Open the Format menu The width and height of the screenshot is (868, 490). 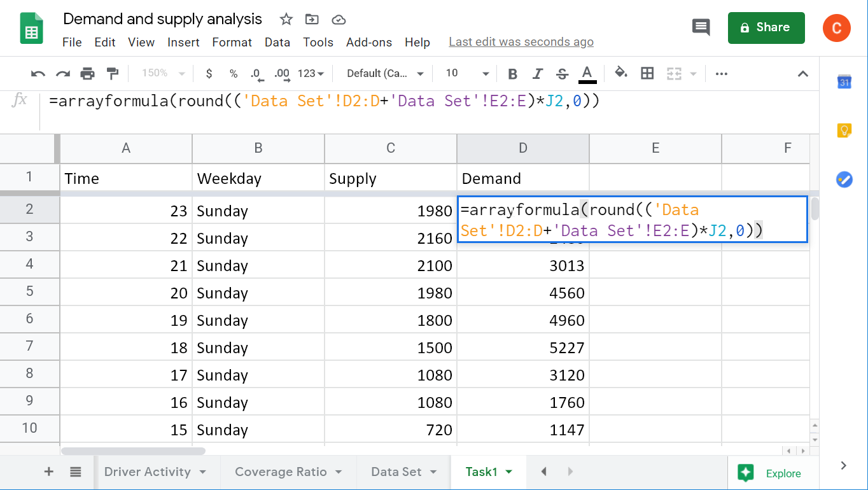click(x=232, y=42)
